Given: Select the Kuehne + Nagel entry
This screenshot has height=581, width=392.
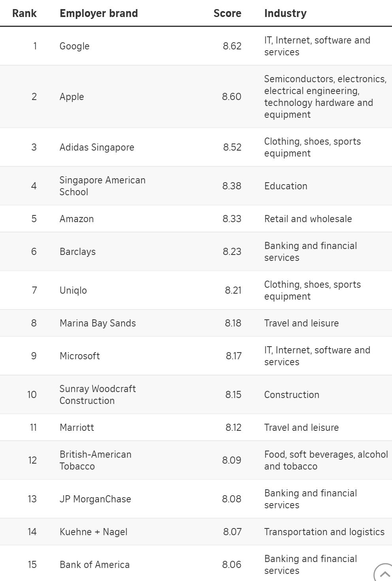Looking at the screenshot, I should tap(94, 532).
